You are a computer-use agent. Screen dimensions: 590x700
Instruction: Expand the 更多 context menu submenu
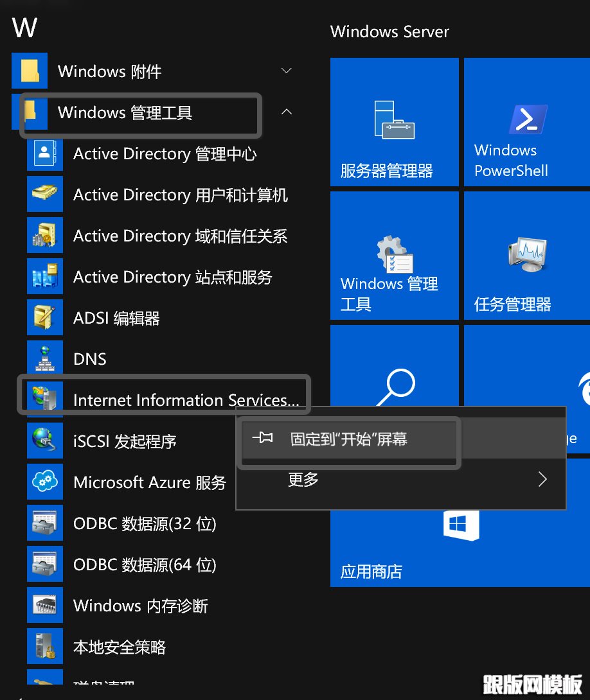pos(302,480)
